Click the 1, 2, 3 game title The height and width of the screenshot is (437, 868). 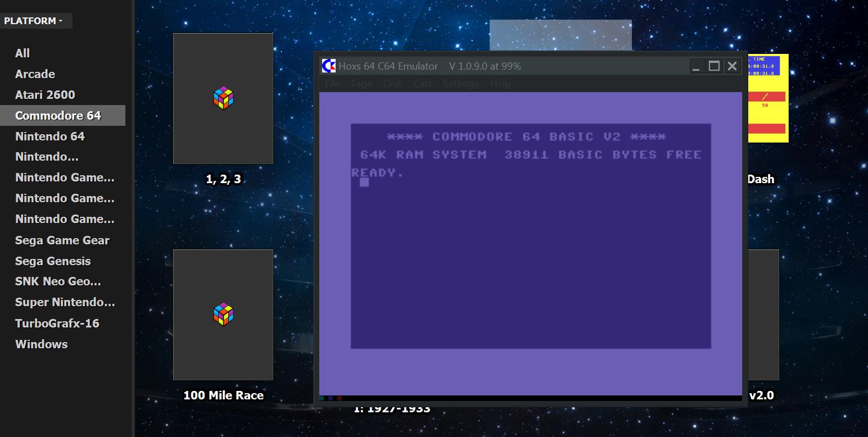point(223,179)
